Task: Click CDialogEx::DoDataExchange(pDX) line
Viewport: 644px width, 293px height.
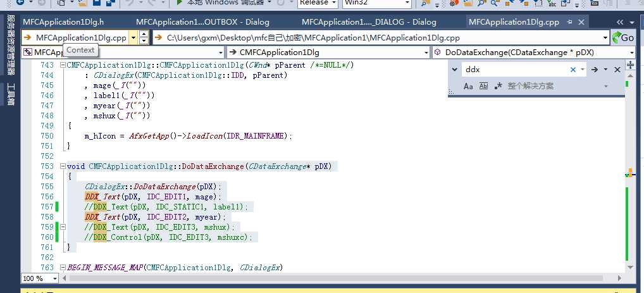Action: (x=153, y=187)
